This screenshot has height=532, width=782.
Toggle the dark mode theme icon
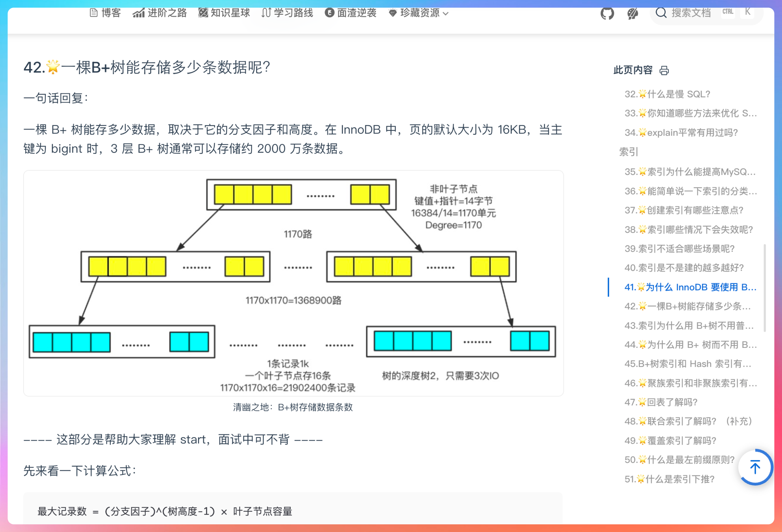[633, 13]
